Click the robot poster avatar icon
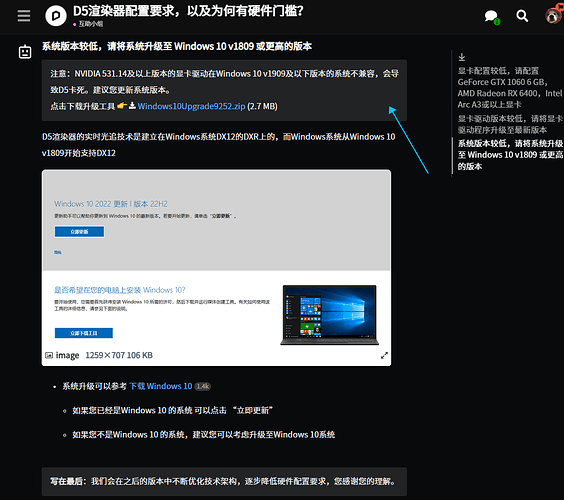The height and width of the screenshot is (500, 564). (25, 52)
